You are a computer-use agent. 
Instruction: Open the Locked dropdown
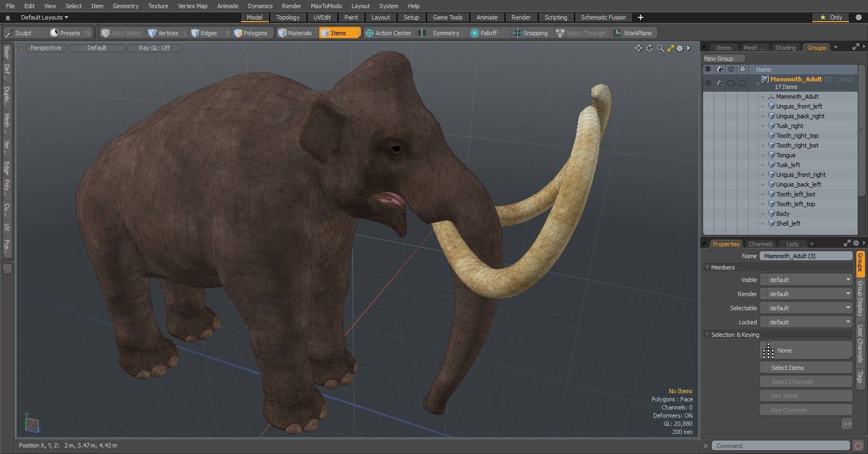806,322
